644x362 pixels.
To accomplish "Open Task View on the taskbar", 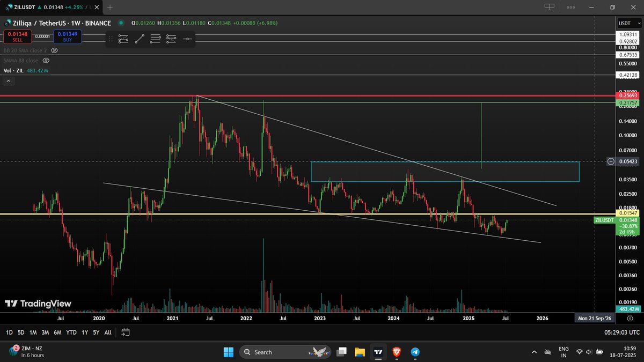I will [x=341, y=352].
